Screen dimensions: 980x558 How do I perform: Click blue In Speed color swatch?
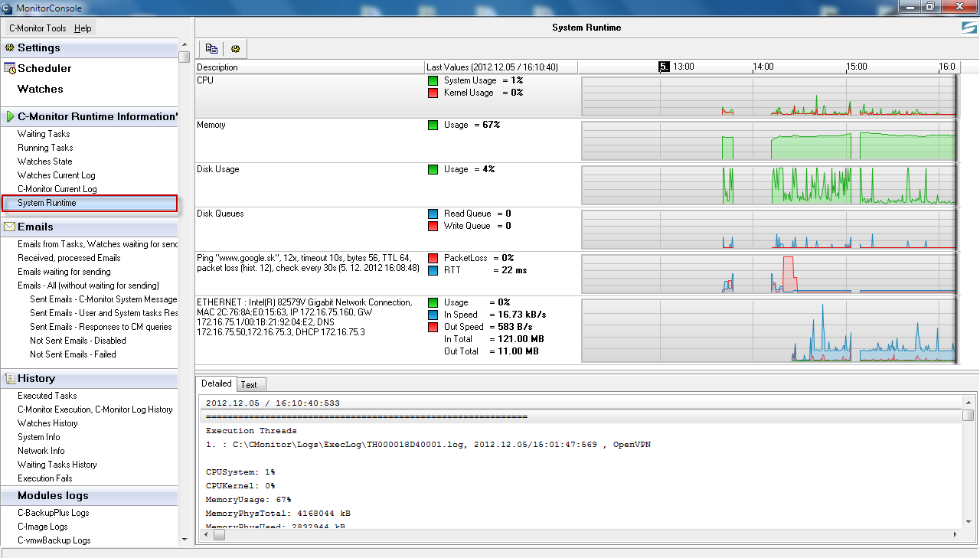pos(433,315)
